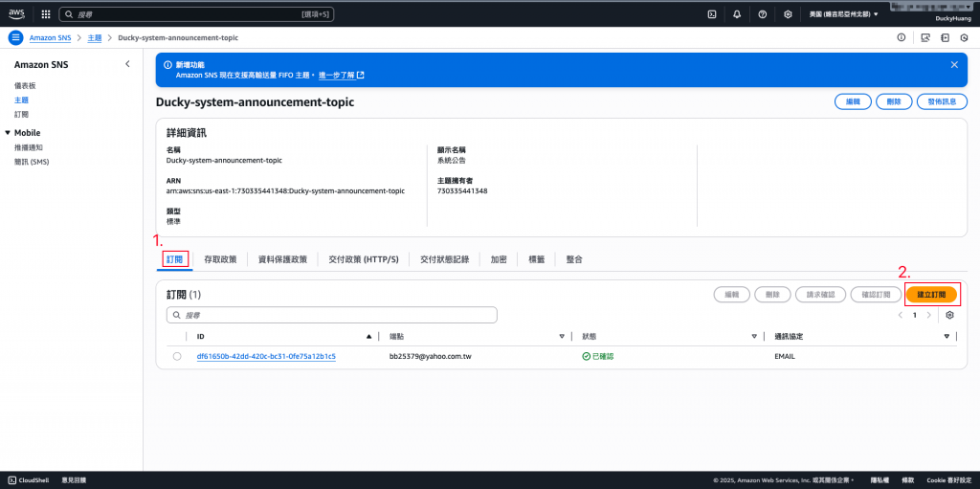Open Cookie 喜好設定 in footer

tap(948, 480)
